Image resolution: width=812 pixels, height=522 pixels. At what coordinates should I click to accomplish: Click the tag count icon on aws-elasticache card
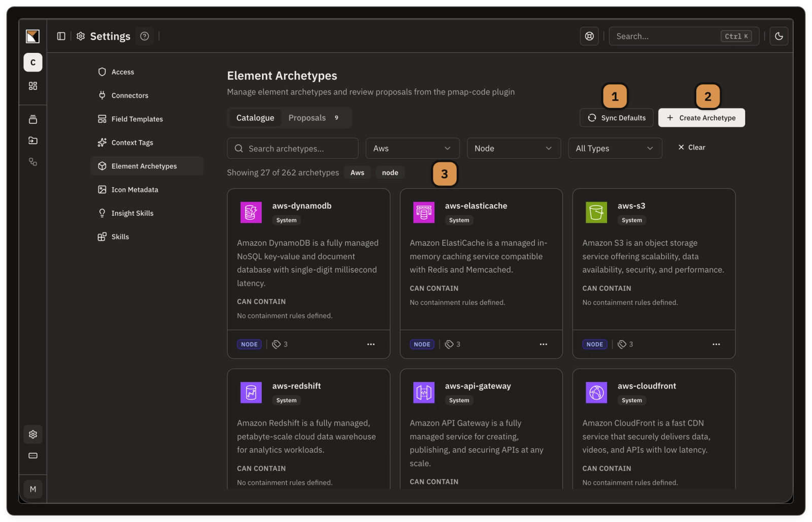pyautogui.click(x=449, y=344)
